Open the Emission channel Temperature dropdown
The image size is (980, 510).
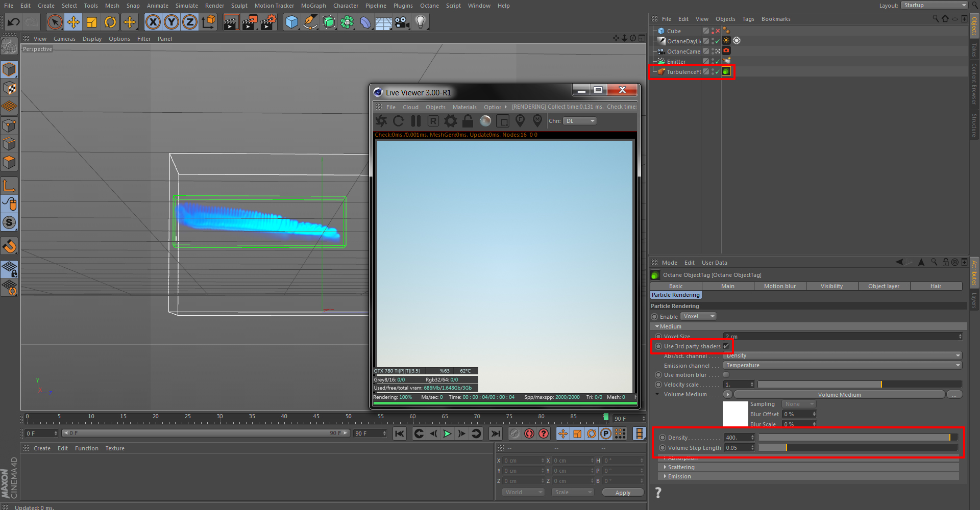[843, 365]
